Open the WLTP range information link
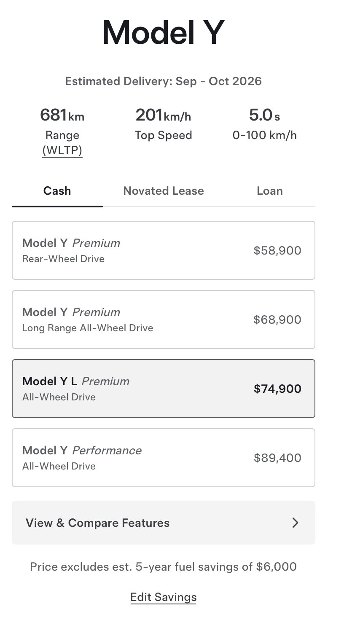This screenshot has width=344, height=644. [x=62, y=150]
